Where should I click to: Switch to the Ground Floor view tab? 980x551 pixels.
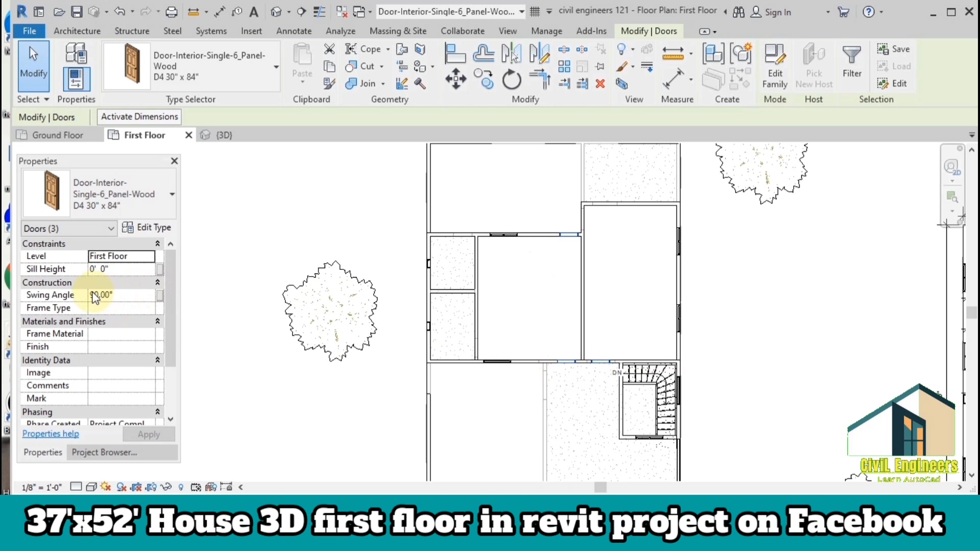pos(58,135)
